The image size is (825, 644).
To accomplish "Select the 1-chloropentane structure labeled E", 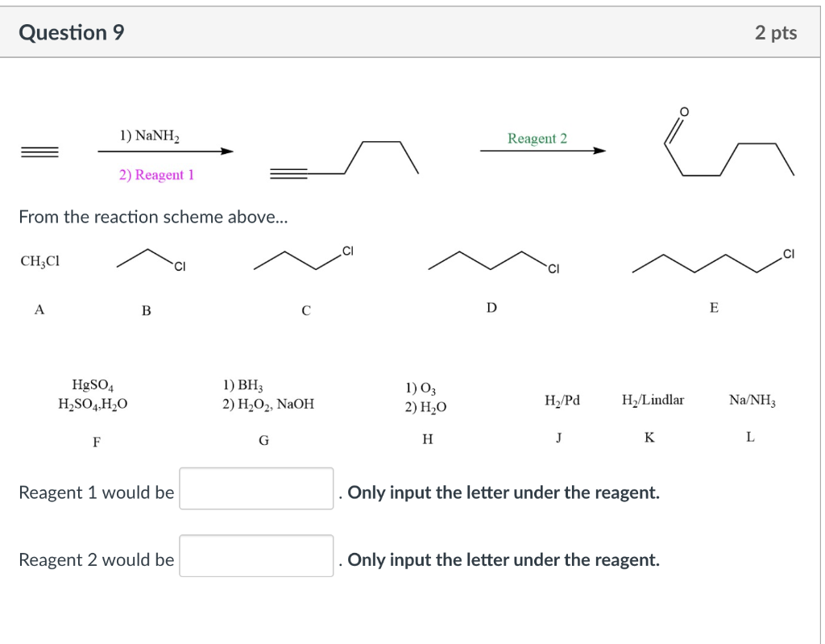I will pos(709,262).
